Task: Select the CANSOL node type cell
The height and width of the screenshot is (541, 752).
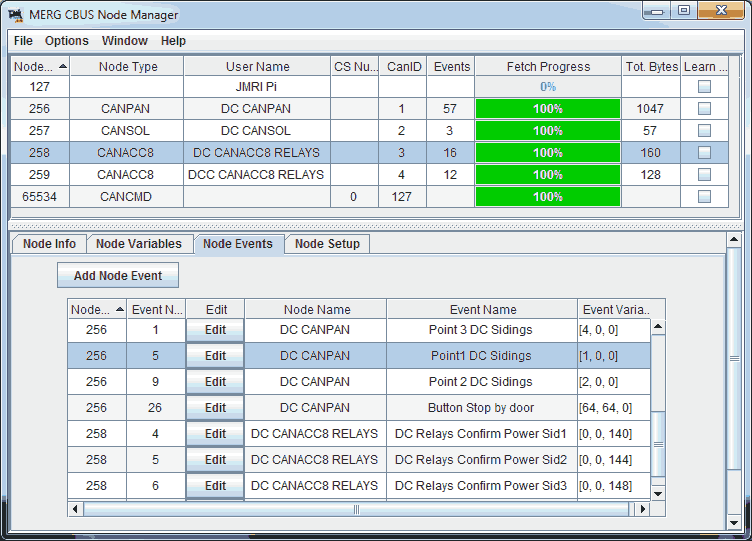Action: pyautogui.click(x=126, y=130)
